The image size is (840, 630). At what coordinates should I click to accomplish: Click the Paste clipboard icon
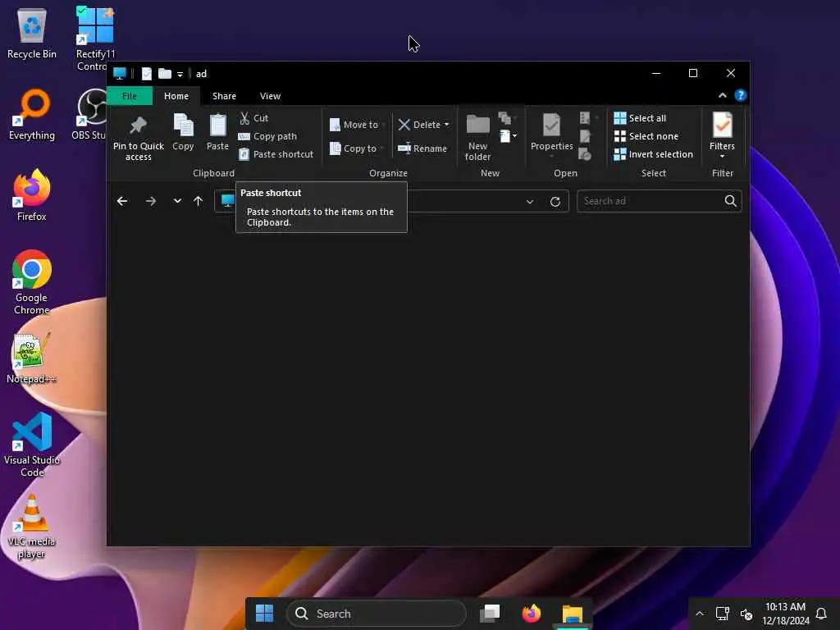(217, 126)
